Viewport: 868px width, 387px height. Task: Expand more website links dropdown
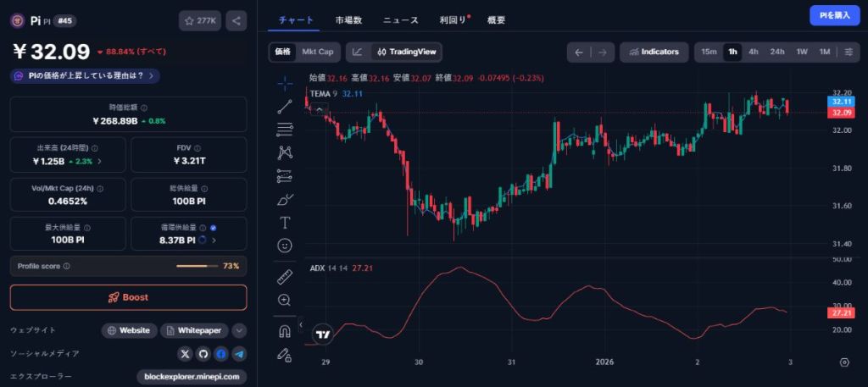click(x=239, y=330)
